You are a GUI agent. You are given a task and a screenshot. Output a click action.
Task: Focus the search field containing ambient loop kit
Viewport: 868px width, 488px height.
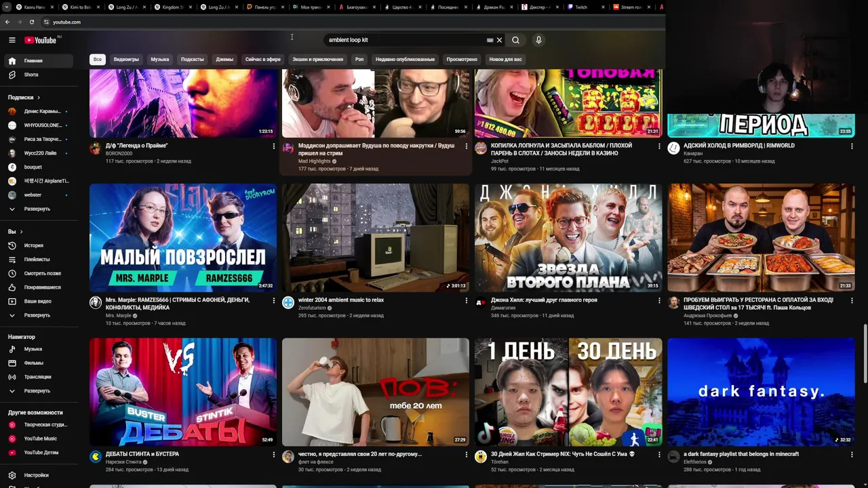(406, 40)
